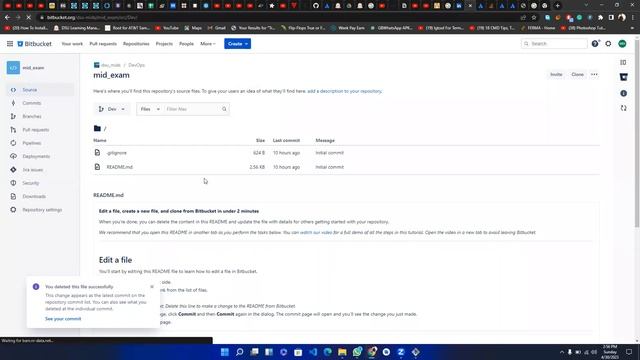The width and height of the screenshot is (640, 360).
Task: Open the Dev branch selector dropdown
Action: click(111, 109)
